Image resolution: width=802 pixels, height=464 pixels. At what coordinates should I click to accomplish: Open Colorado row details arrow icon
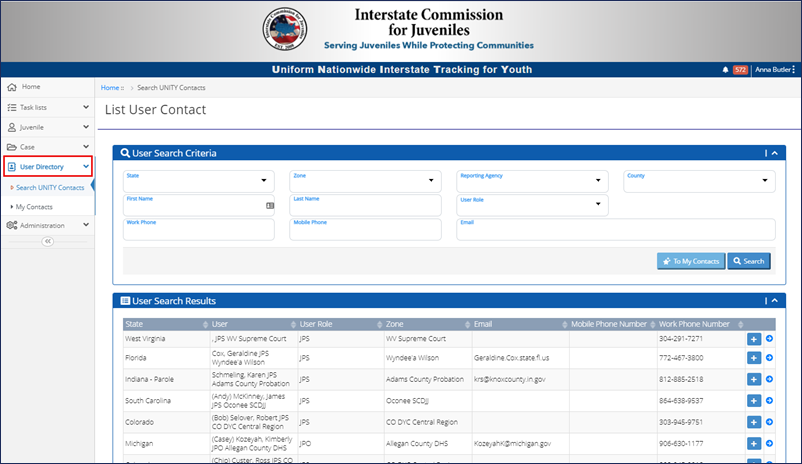(769, 422)
